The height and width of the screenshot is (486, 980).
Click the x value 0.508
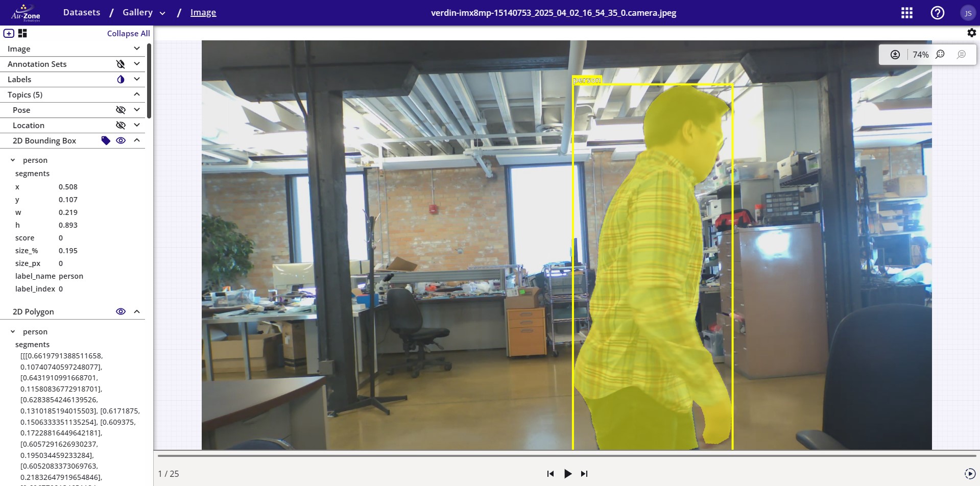(x=68, y=187)
